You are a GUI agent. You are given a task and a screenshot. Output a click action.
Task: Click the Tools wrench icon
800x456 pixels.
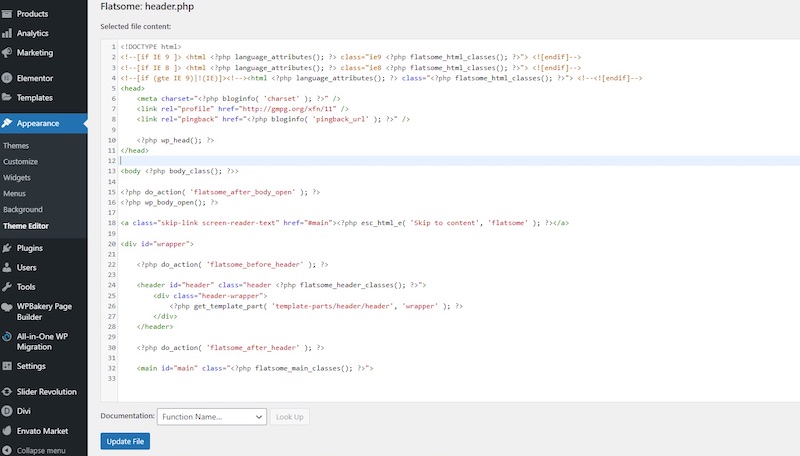point(8,287)
